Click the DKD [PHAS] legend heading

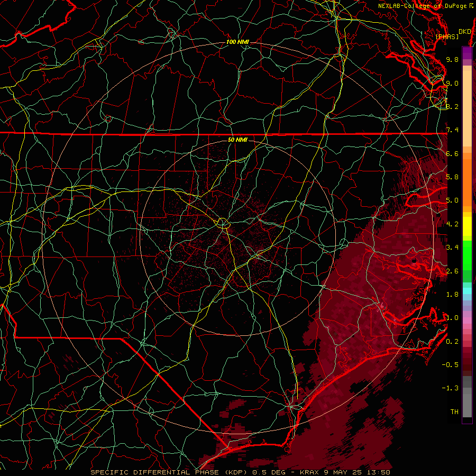pos(453,34)
